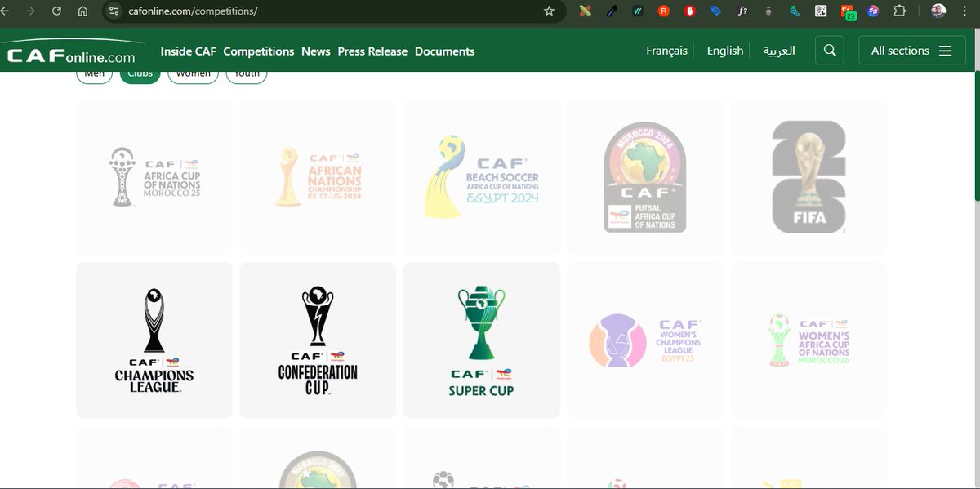
Task: Select the Clubs filter pill
Action: point(140,75)
